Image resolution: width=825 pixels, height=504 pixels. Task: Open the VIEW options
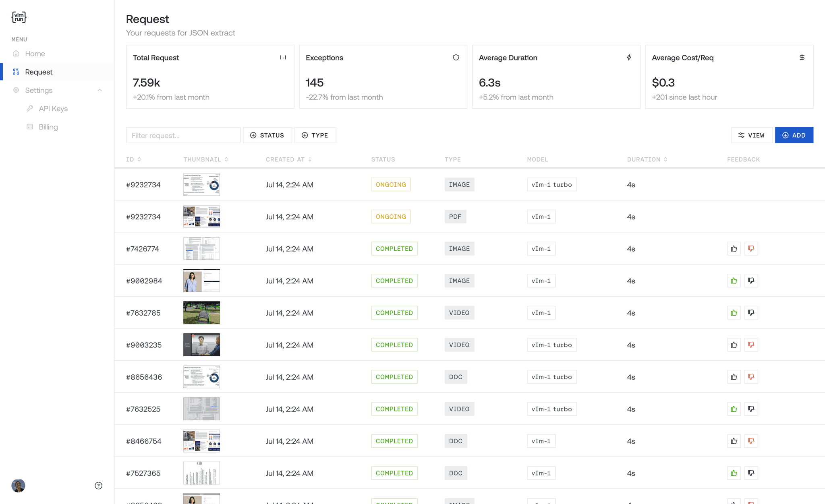pyautogui.click(x=752, y=135)
